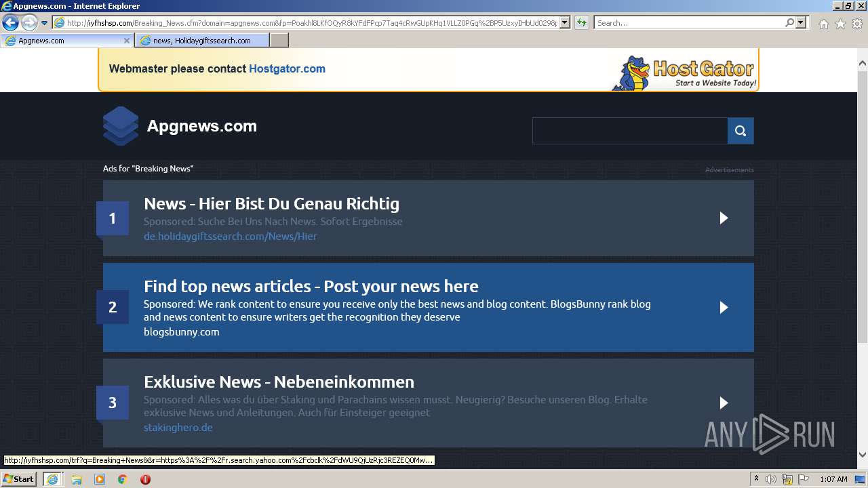This screenshot has height=488, width=868.
Task: Open the Chrome taskbar icon
Action: pos(122,479)
